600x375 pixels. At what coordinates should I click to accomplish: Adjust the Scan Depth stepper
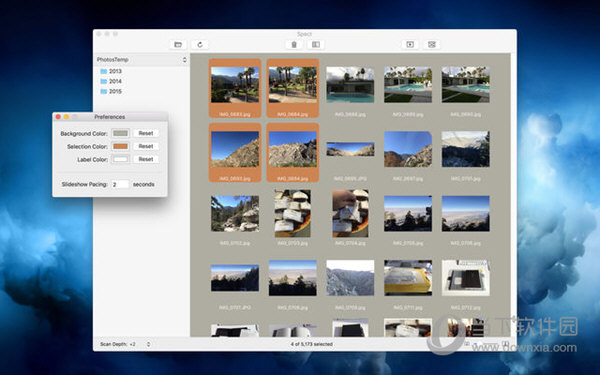pos(148,344)
